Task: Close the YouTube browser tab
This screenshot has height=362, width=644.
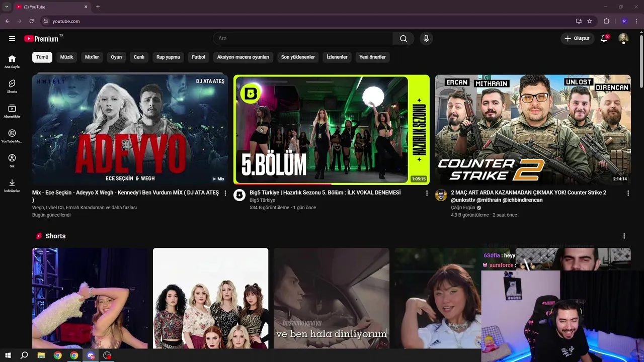Action: 86,7
